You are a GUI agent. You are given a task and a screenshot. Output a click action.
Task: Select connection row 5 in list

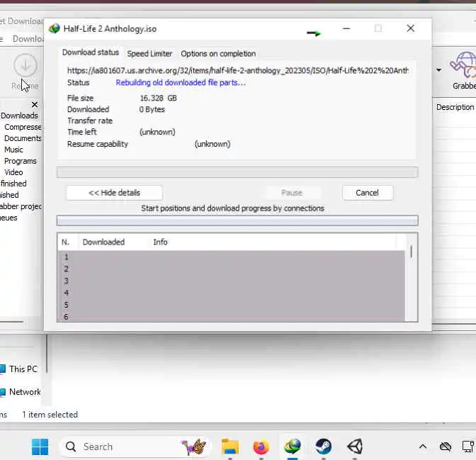click(x=231, y=305)
